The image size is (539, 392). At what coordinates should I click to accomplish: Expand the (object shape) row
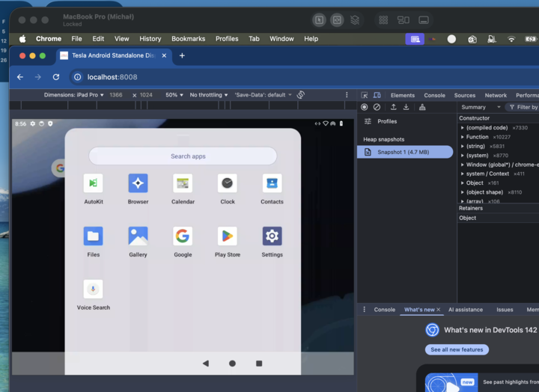[463, 192]
